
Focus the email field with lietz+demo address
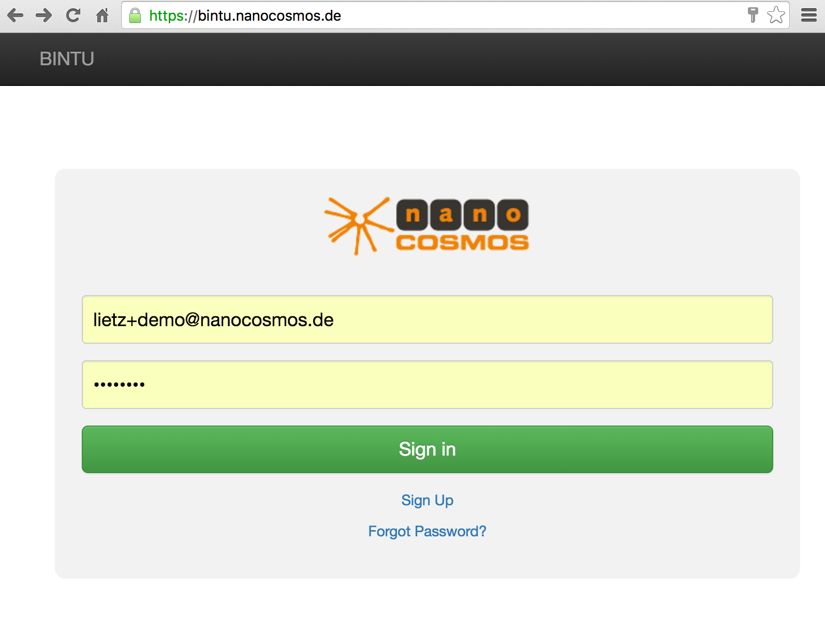427,319
